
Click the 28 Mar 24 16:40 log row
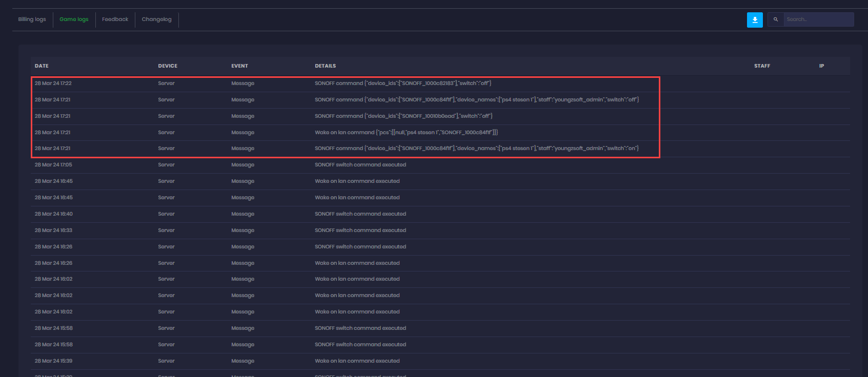53,214
